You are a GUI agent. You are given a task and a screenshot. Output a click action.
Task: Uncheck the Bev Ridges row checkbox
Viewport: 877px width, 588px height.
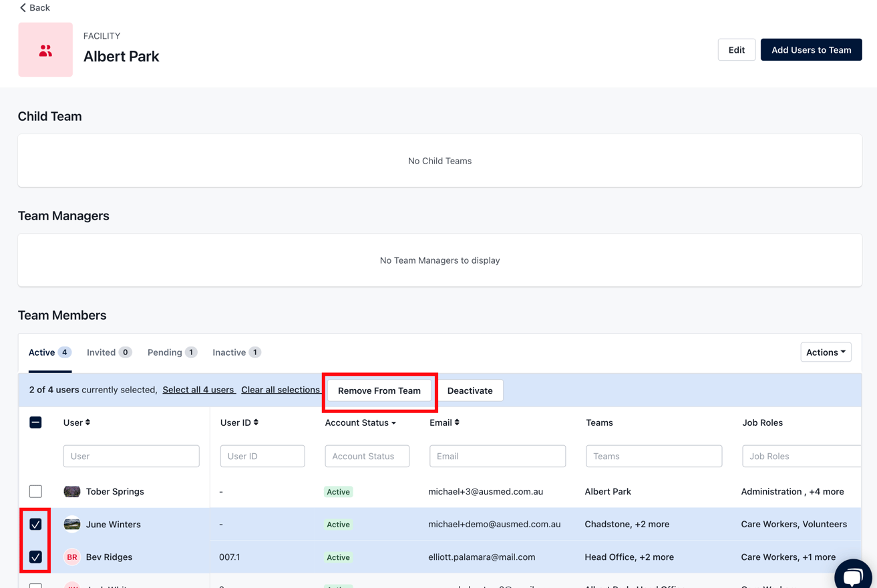[x=36, y=557]
